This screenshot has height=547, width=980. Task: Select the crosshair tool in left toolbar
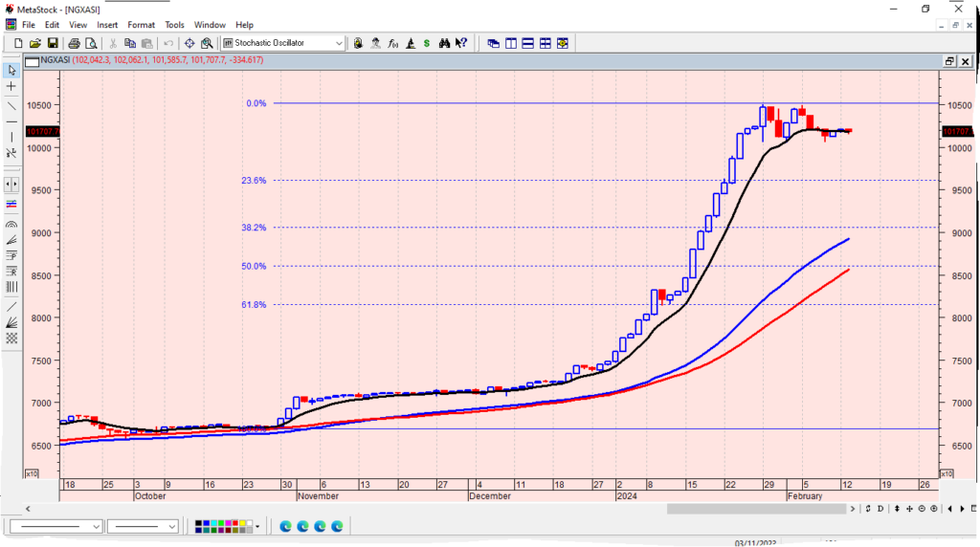point(11,86)
